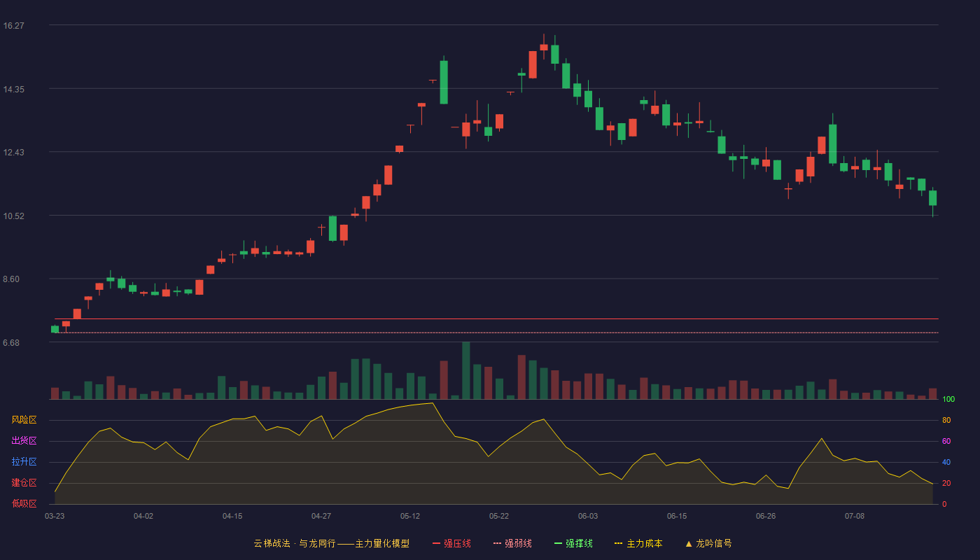The height and width of the screenshot is (560, 980).
Task: Toggle the 强撑线 legend item
Action: tap(573, 543)
